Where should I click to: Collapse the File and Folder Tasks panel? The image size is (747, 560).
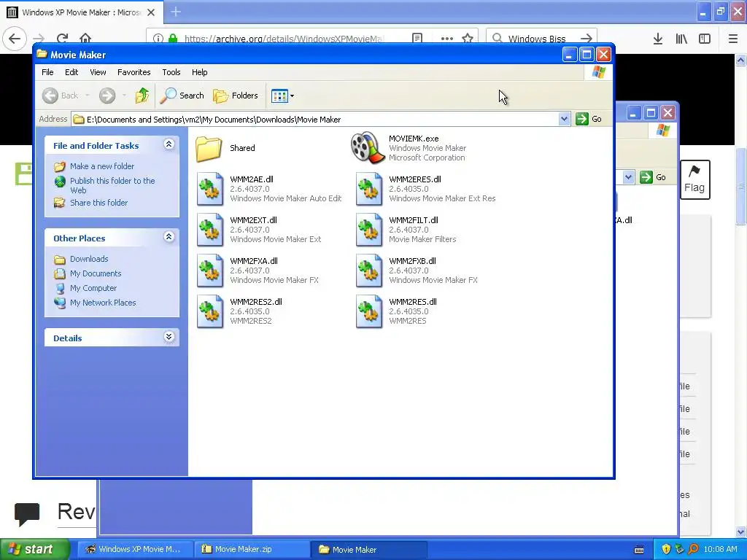(169, 144)
